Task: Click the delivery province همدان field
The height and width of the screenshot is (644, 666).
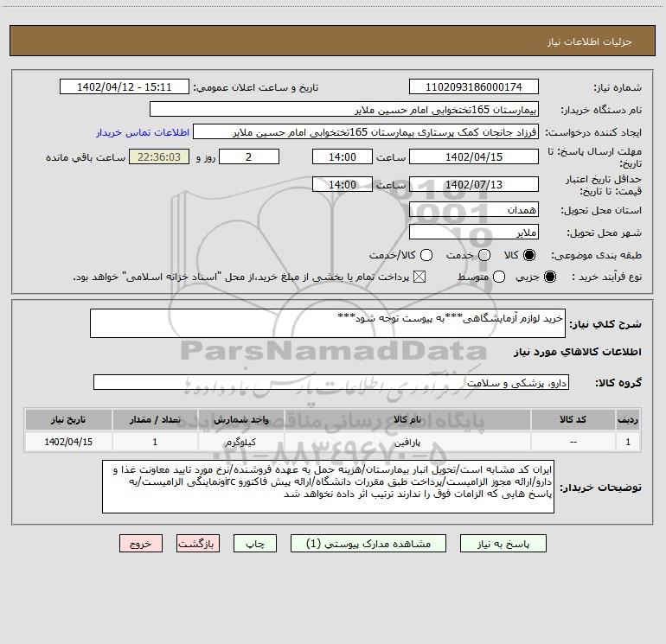Action: pyautogui.click(x=474, y=210)
